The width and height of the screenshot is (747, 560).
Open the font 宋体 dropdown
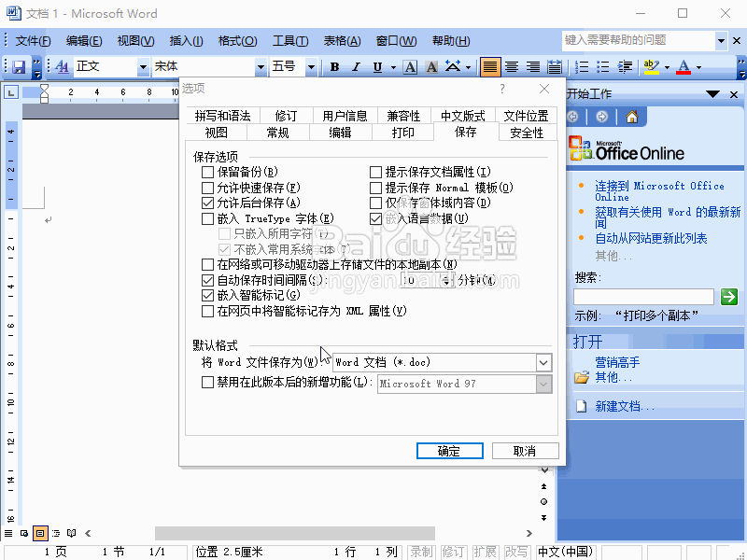261,67
